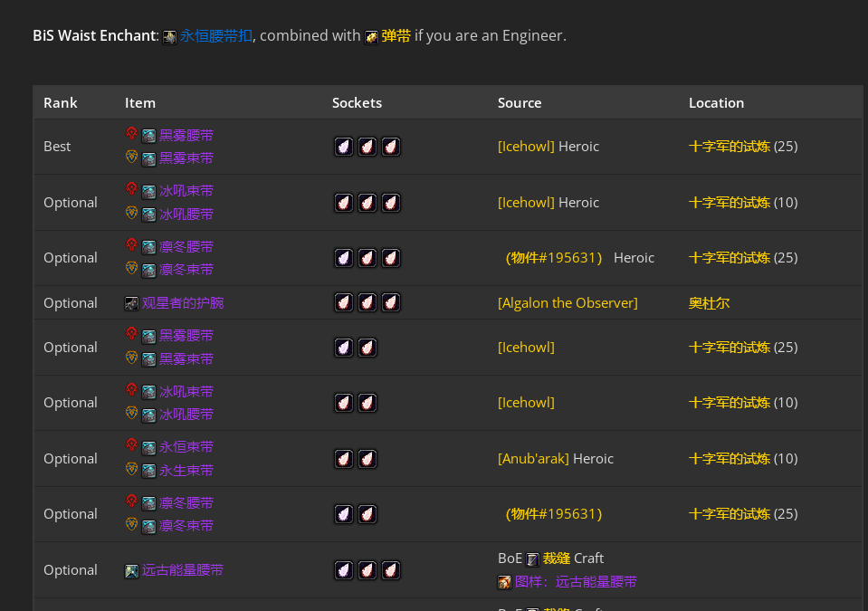Click pattern icon beside 图样：远古能量腰带
868x611 pixels.
pos(504,582)
